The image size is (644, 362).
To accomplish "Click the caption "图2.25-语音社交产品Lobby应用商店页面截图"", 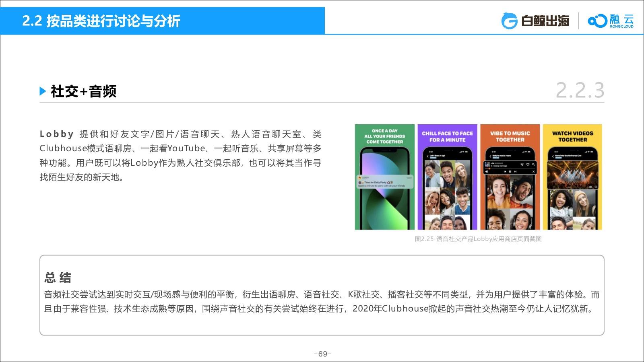I will [x=478, y=239].
